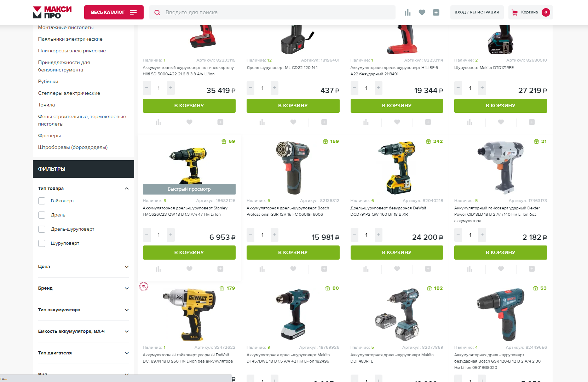The image size is (588, 382).
Task: Open Stanley FMC626C2S-QW product title link
Action: (185, 211)
